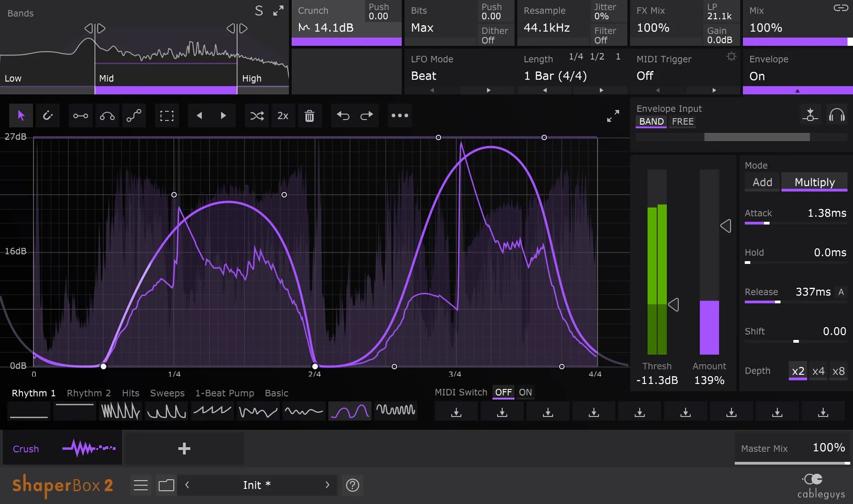This screenshot has height=504, width=853.
Task: Choose the straight line segment tool
Action: 81,115
